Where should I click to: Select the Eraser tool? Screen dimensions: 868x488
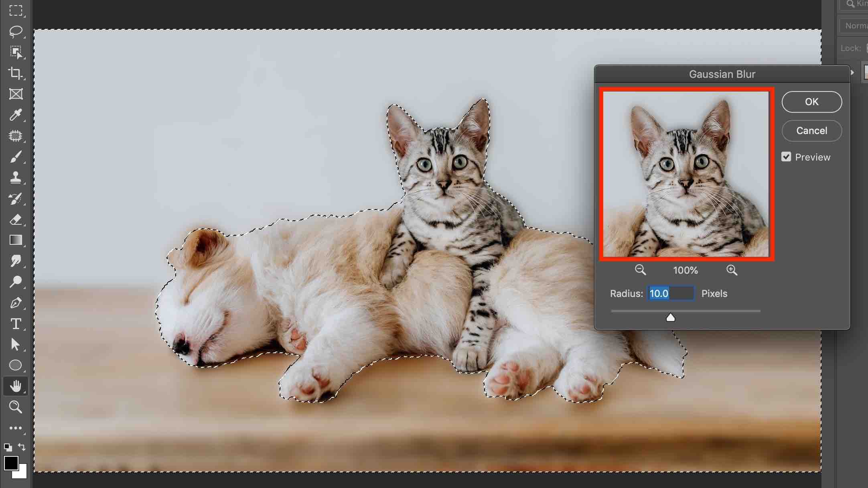point(16,219)
